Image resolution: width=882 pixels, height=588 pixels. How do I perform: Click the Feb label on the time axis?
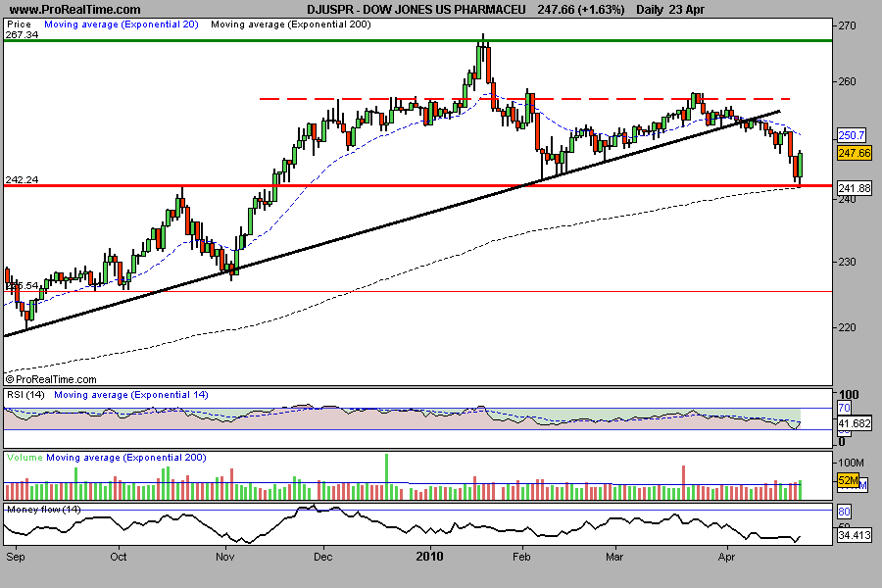[521, 557]
